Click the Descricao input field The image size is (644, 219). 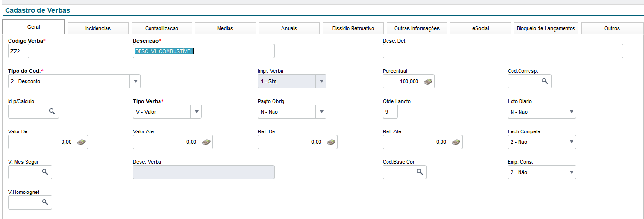(204, 51)
